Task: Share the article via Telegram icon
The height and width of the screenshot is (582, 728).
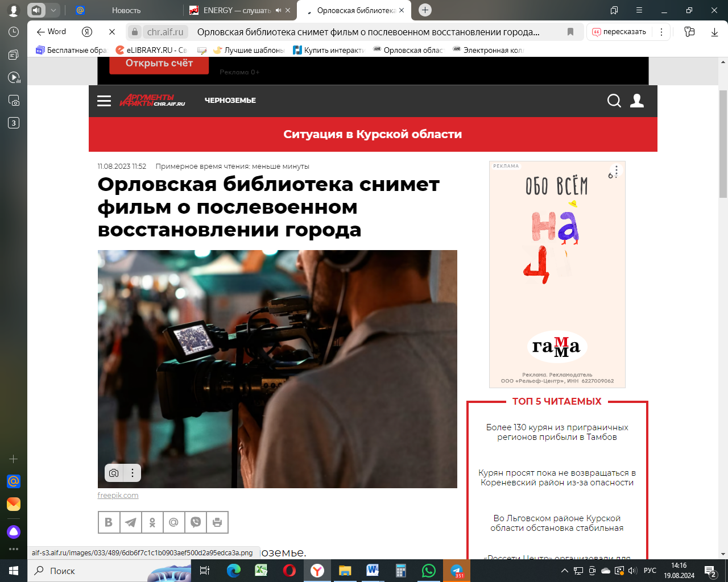Action: point(130,522)
